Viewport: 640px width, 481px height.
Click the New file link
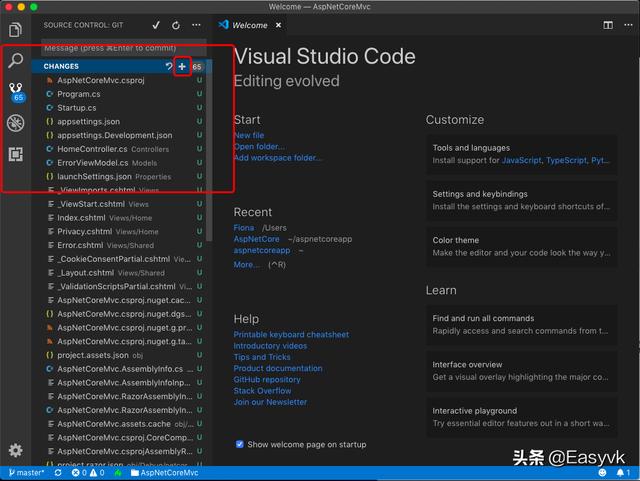point(249,135)
